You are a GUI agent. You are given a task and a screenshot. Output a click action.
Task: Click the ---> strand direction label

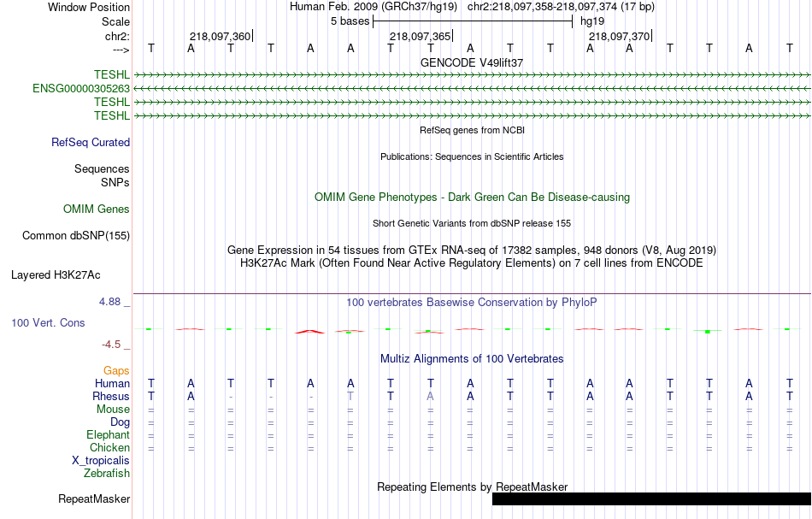coord(121,50)
